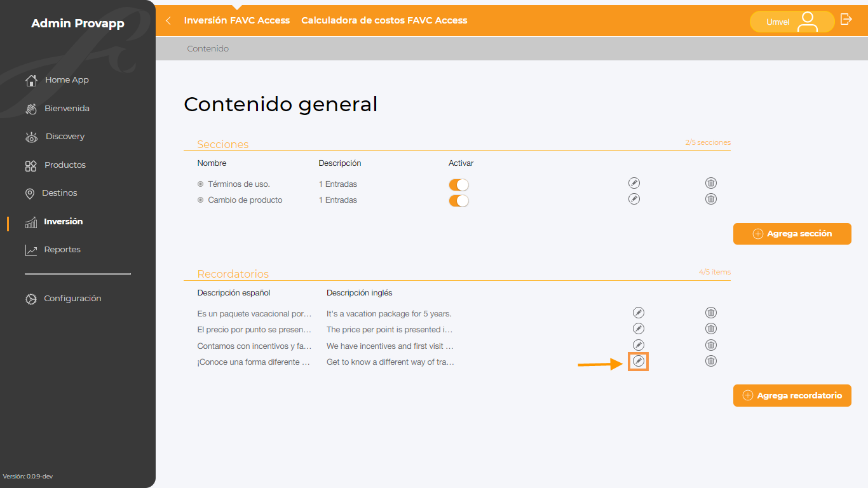Edit the Cambio de producto section
The height and width of the screenshot is (488, 868).
(x=634, y=199)
